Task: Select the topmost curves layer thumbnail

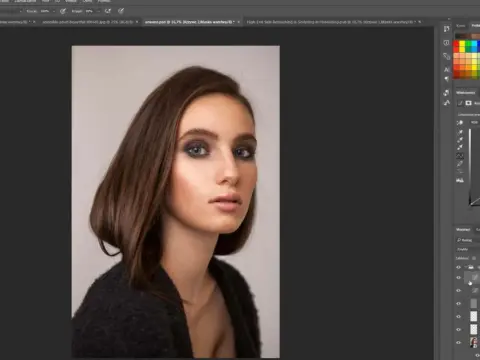Action: (474, 277)
